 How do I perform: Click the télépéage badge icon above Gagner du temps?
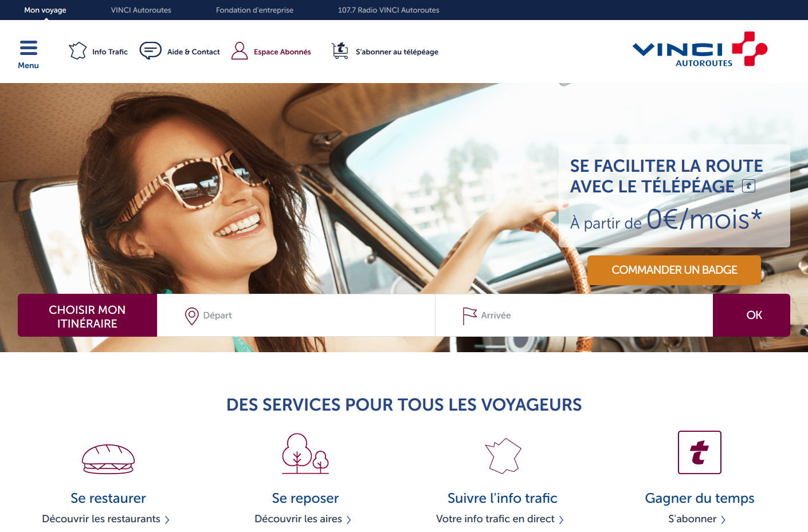pos(700,452)
